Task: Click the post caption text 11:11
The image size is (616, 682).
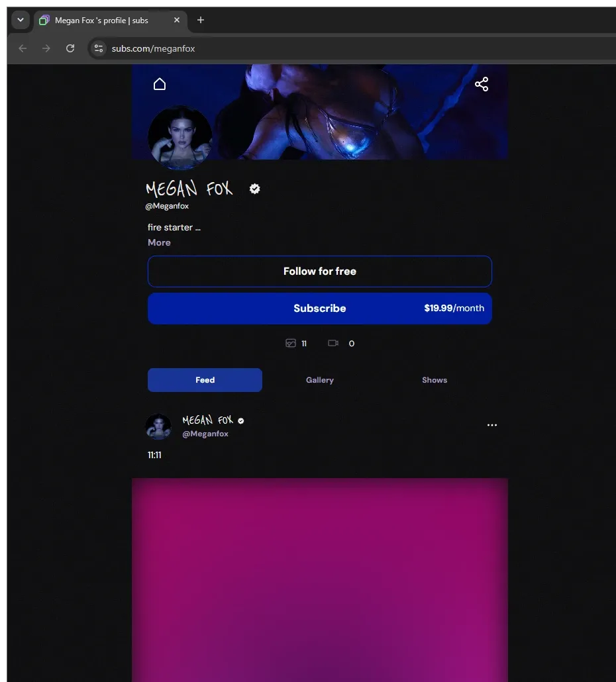Action: (x=154, y=455)
